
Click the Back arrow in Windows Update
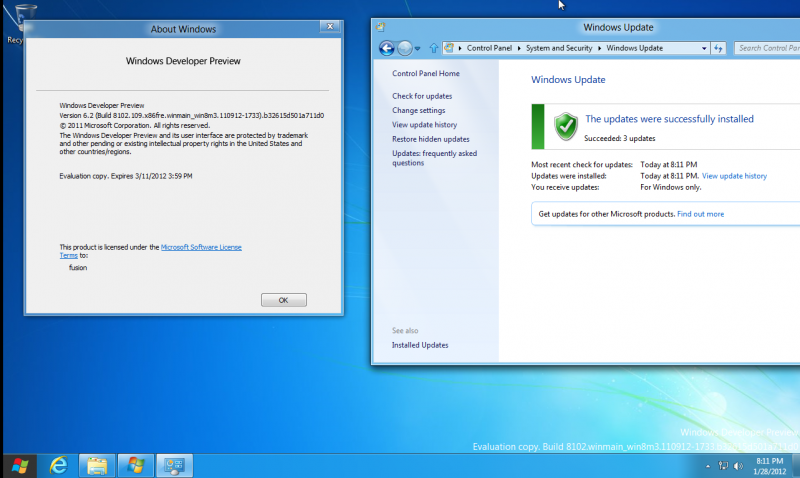pyautogui.click(x=387, y=48)
